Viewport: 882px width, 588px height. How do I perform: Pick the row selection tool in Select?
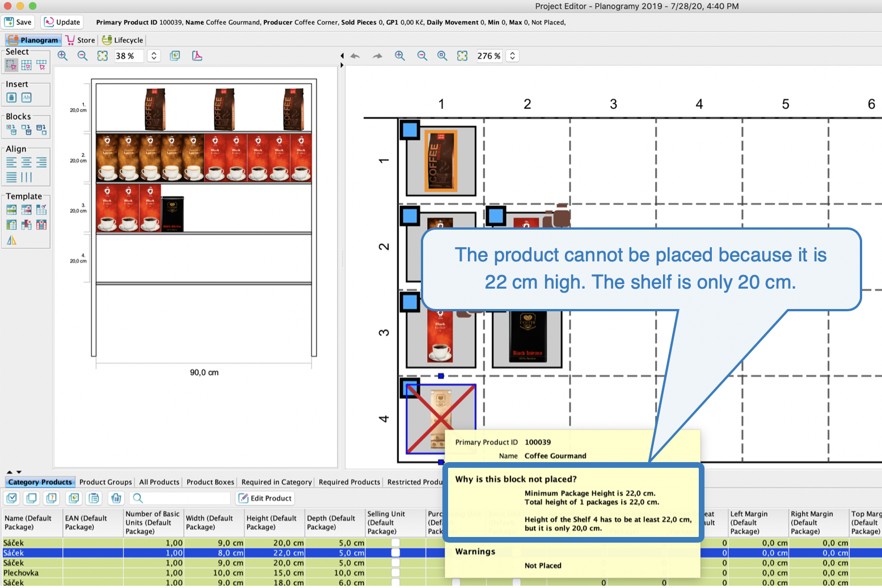(x=41, y=65)
